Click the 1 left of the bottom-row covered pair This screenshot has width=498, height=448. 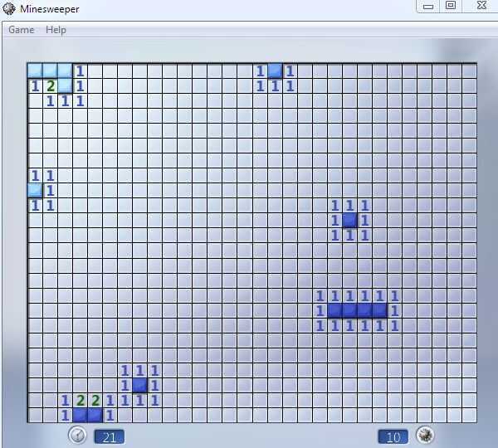pos(65,416)
